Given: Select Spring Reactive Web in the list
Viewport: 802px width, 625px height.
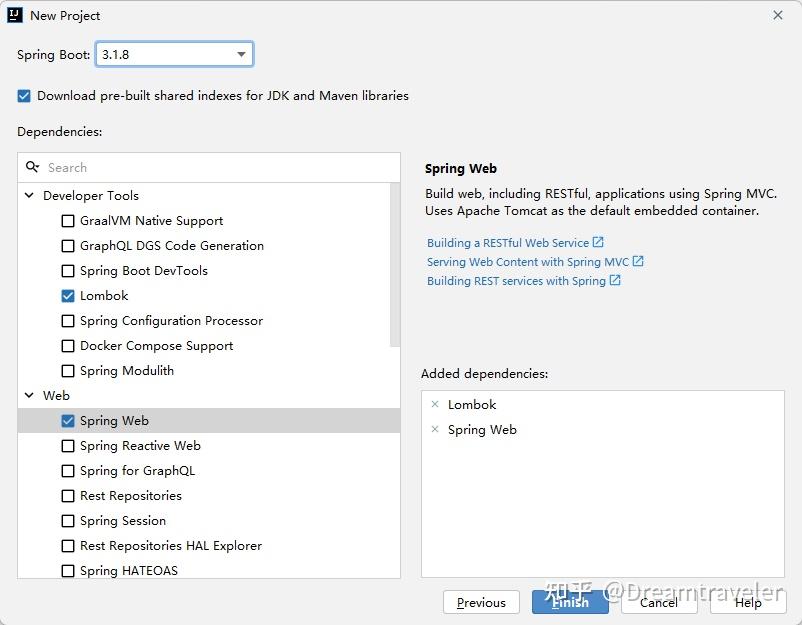Looking at the screenshot, I should [140, 446].
